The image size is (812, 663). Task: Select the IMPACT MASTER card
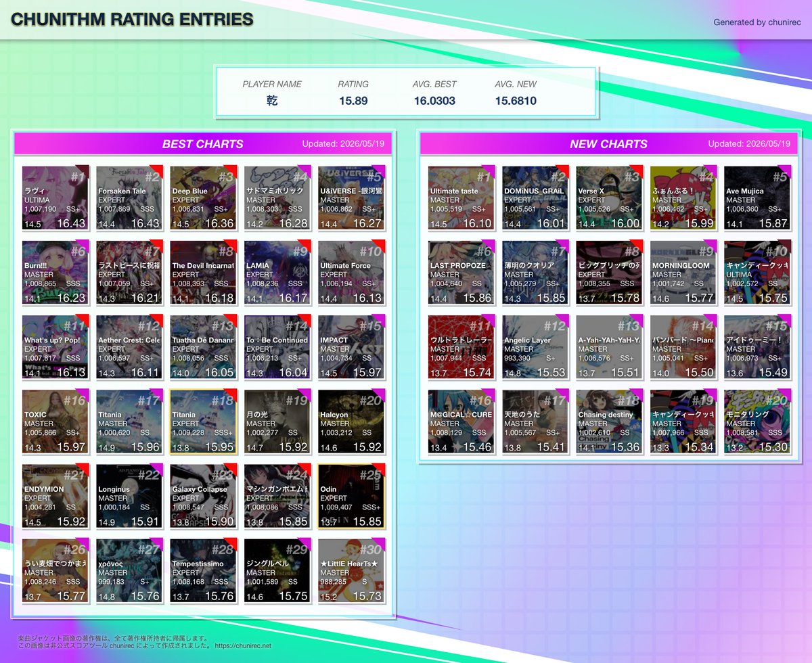(x=351, y=346)
